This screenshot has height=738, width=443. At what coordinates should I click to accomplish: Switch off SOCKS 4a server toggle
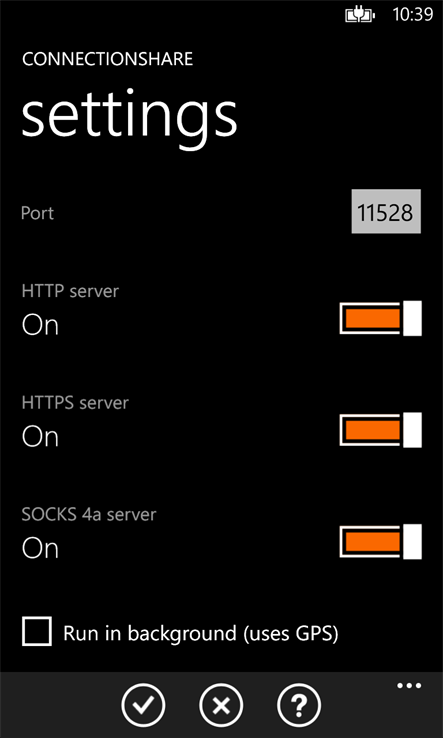click(380, 541)
